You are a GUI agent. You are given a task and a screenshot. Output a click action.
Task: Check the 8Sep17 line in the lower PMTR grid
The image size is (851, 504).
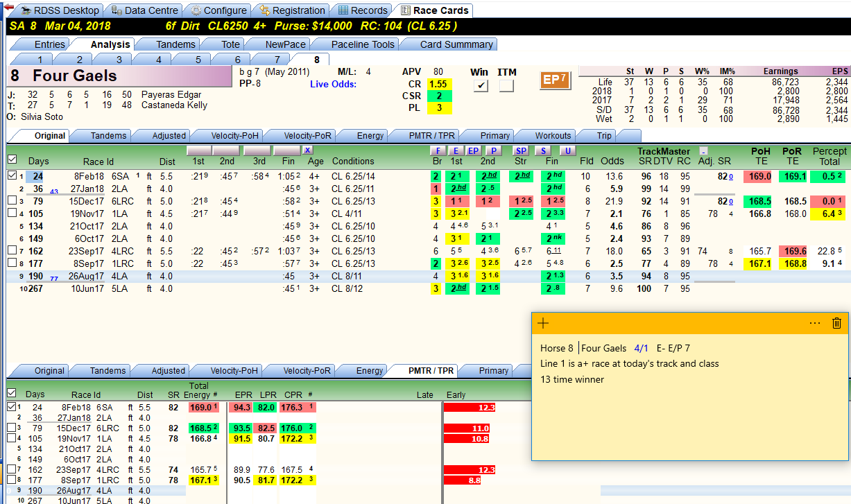[11, 478]
